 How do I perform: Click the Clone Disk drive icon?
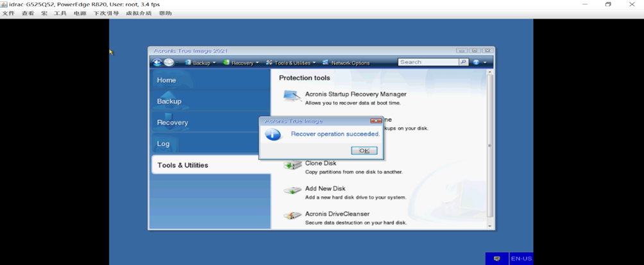(x=292, y=165)
